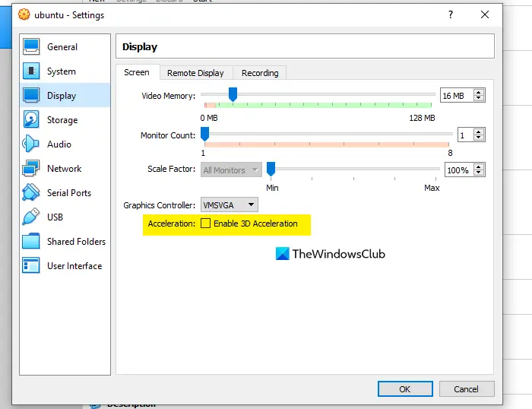Click the Graphics Controller label
This screenshot has height=409, width=532.
pos(160,205)
